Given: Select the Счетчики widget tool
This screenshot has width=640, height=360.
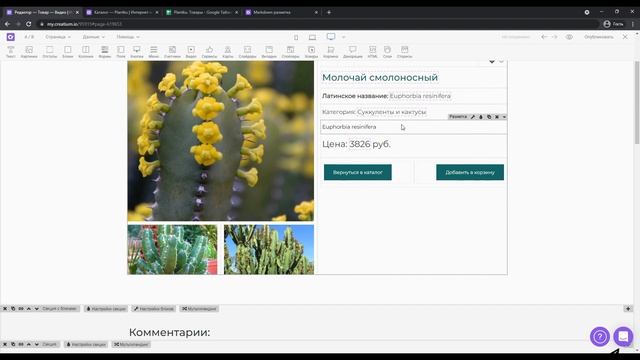Looking at the screenshot, I should [172, 52].
